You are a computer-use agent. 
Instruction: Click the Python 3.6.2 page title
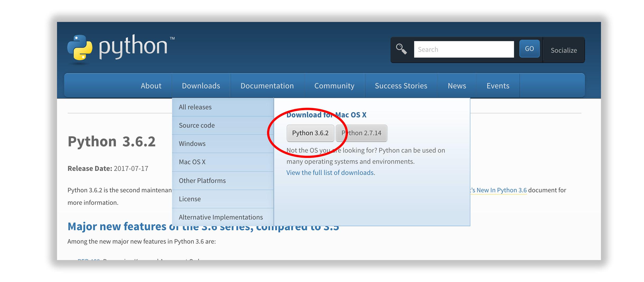click(111, 141)
